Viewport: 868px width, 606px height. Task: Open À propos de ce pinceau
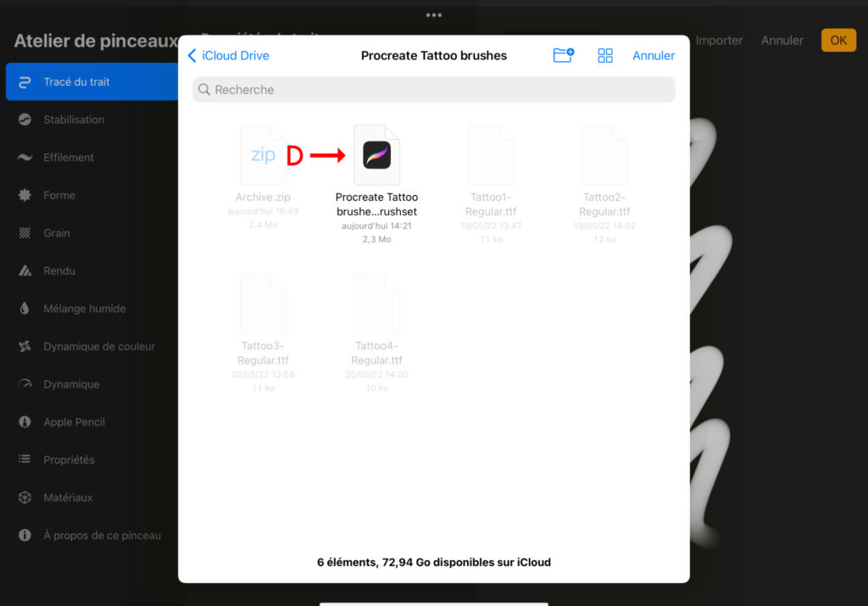click(92, 535)
